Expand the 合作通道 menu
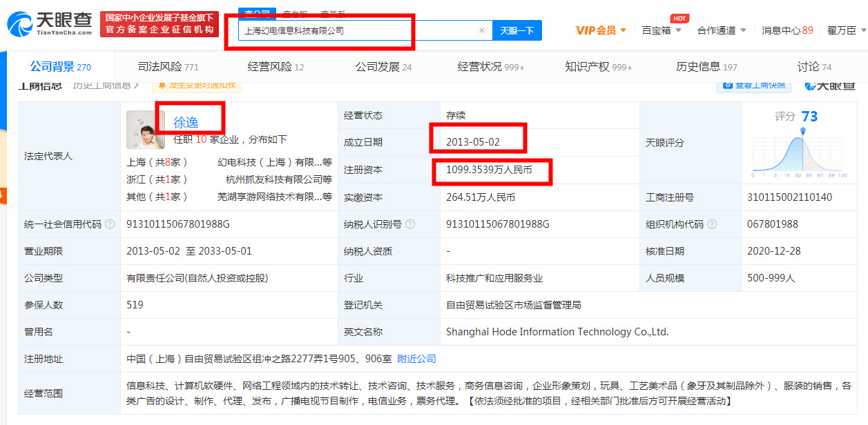 (722, 30)
